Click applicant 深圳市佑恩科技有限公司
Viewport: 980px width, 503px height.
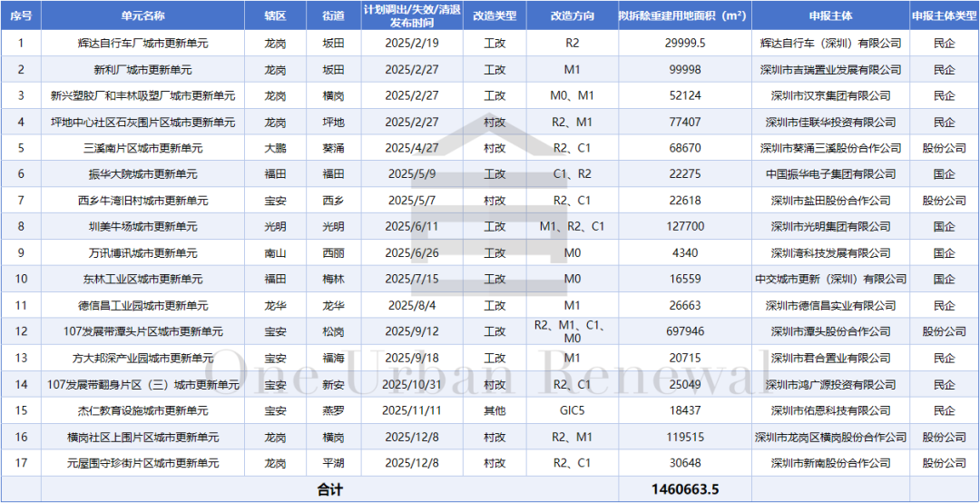pos(830,411)
